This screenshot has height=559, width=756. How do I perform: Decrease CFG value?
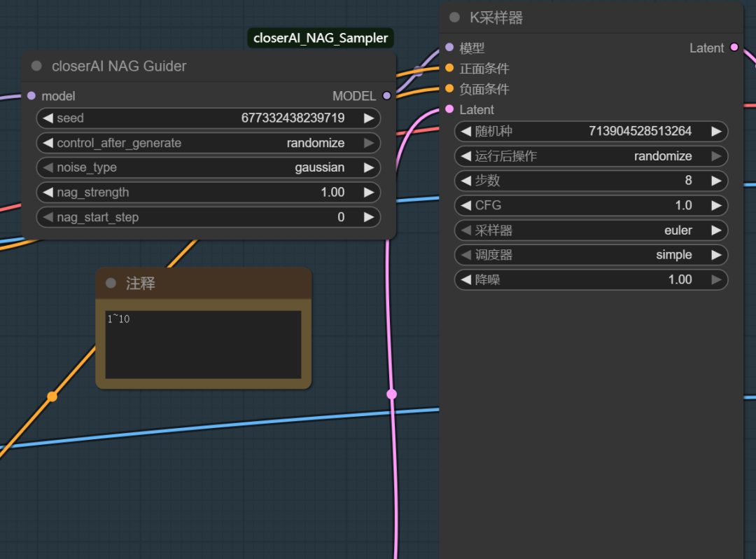[x=465, y=205]
